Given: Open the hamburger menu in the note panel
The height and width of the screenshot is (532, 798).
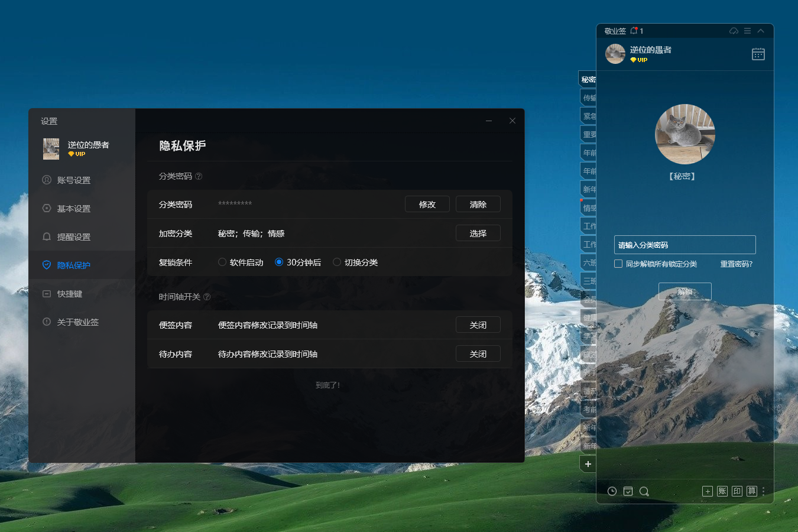Looking at the screenshot, I should pos(747,31).
